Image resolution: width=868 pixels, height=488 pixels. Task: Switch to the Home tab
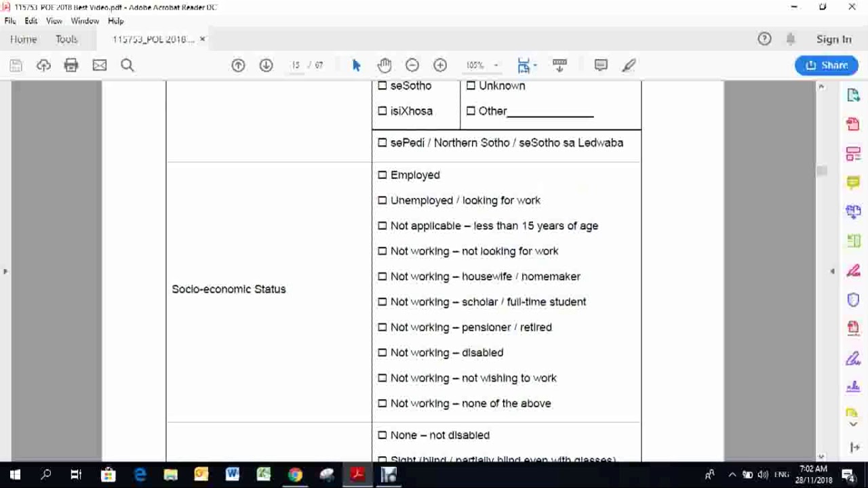point(24,39)
